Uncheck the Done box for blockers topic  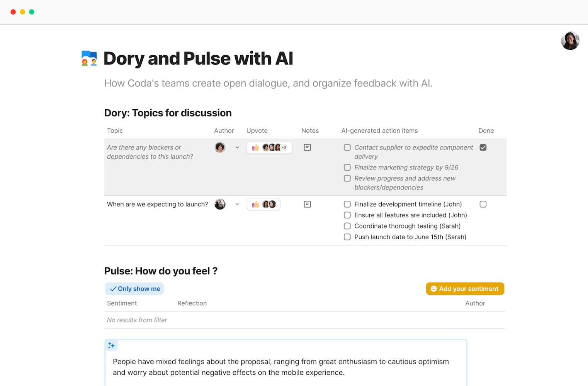pos(483,147)
